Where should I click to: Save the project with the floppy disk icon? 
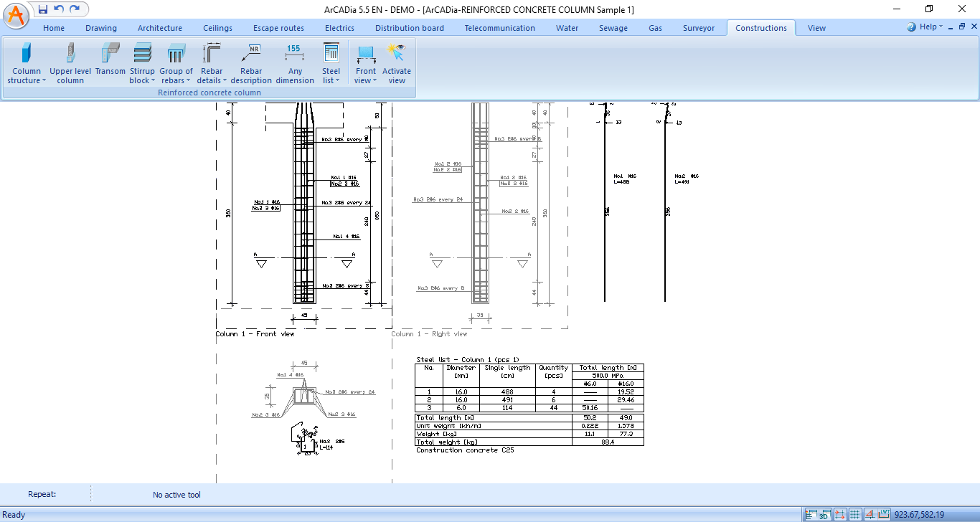pyautogui.click(x=43, y=9)
